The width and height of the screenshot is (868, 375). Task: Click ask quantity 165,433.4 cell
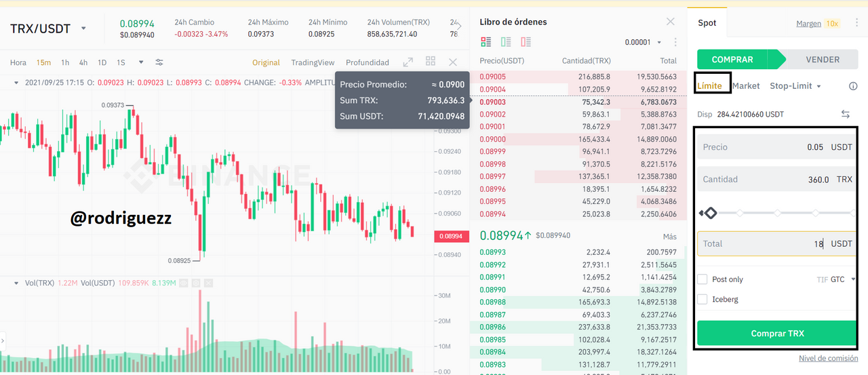594,139
